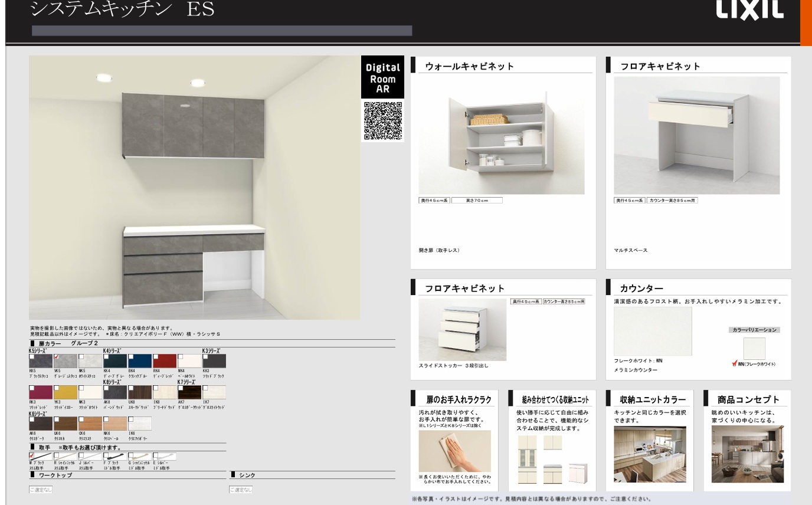Select the RK4 deep red door color
The image size is (812, 505).
click(x=164, y=361)
